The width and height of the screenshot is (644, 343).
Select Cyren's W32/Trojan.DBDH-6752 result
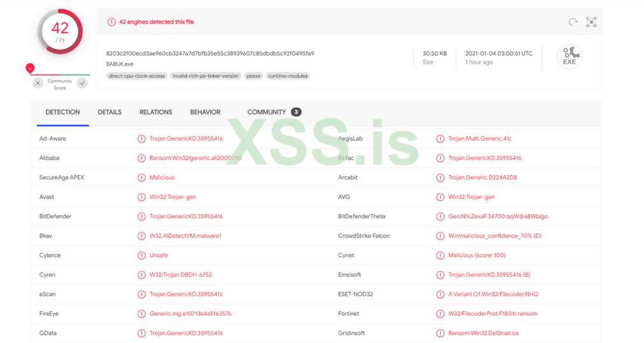point(181,275)
